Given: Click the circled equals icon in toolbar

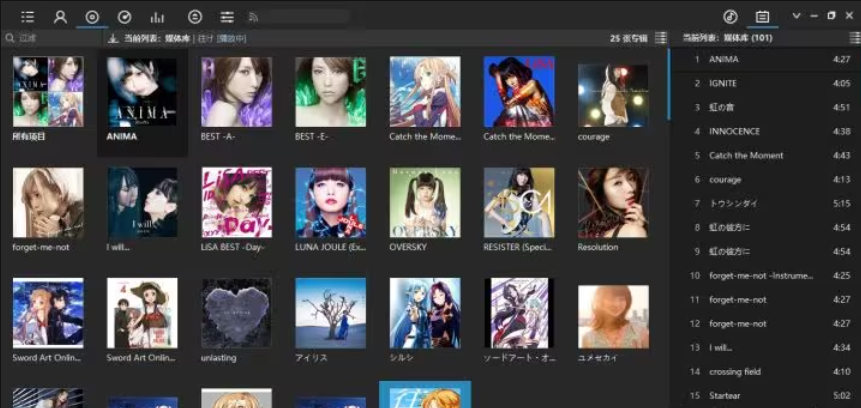Looking at the screenshot, I should tap(195, 17).
